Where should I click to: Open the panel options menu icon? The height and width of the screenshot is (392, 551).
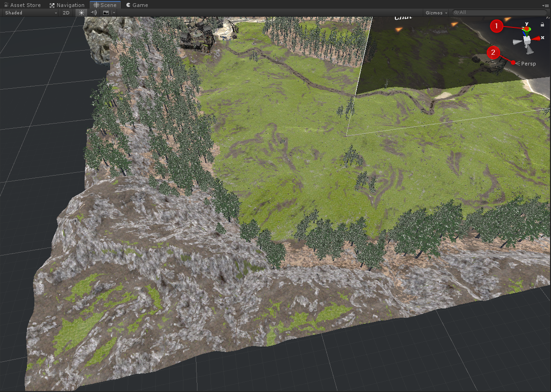(x=546, y=5)
